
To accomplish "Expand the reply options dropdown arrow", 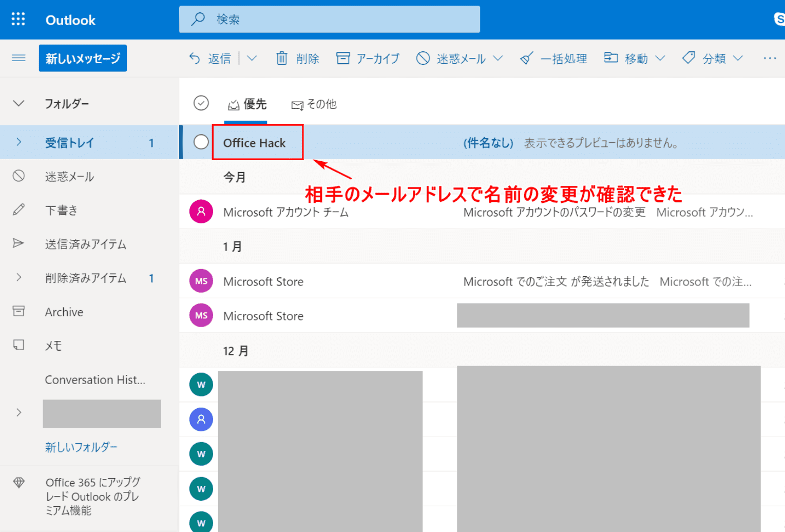I will click(x=252, y=59).
